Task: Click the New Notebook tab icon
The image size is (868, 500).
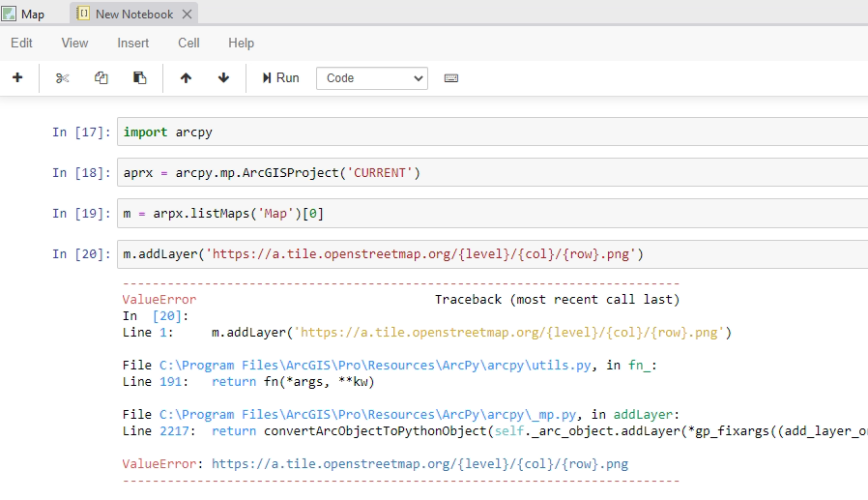Action: point(83,15)
